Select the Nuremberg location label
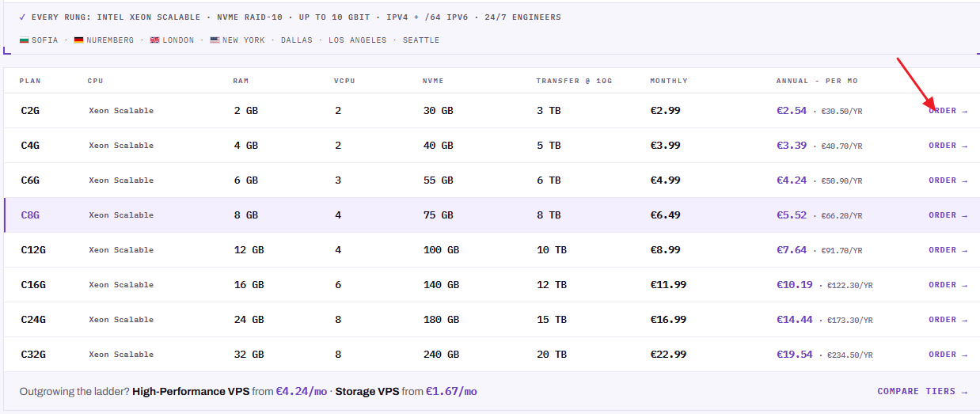 pos(110,40)
